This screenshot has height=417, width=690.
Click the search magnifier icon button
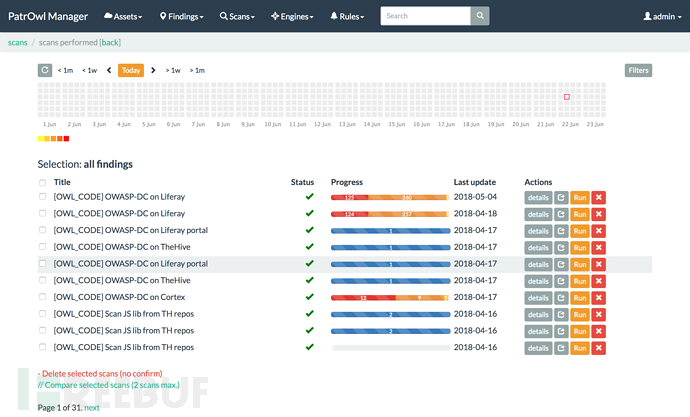[x=481, y=16]
